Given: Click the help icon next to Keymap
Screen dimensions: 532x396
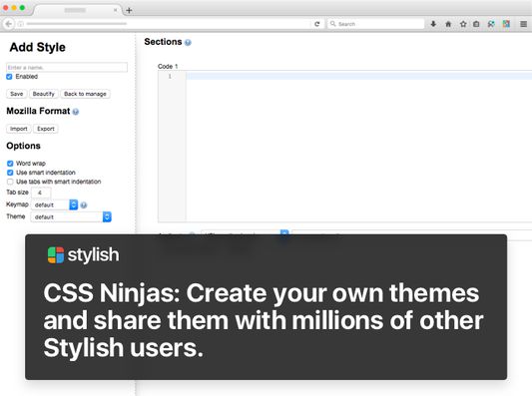Looking at the screenshot, I should pos(84,204).
